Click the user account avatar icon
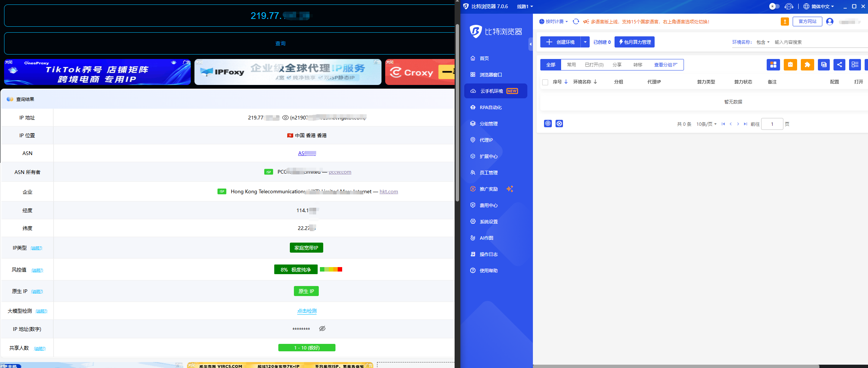This screenshot has width=868, height=368. click(830, 22)
